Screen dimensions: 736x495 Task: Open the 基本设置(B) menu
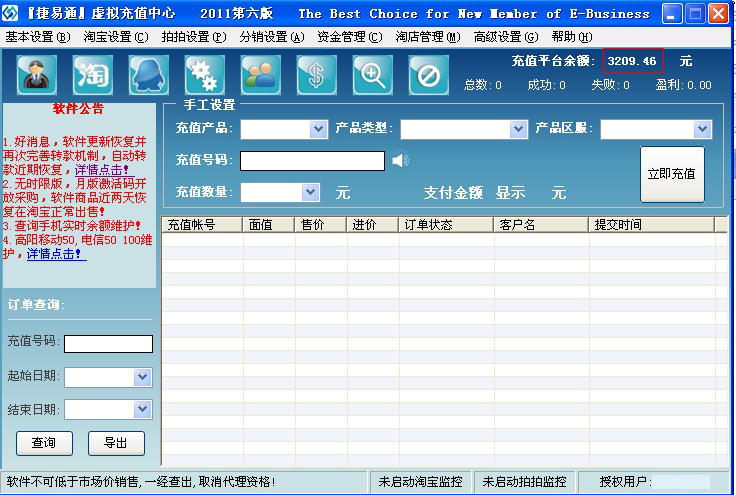click(38, 37)
